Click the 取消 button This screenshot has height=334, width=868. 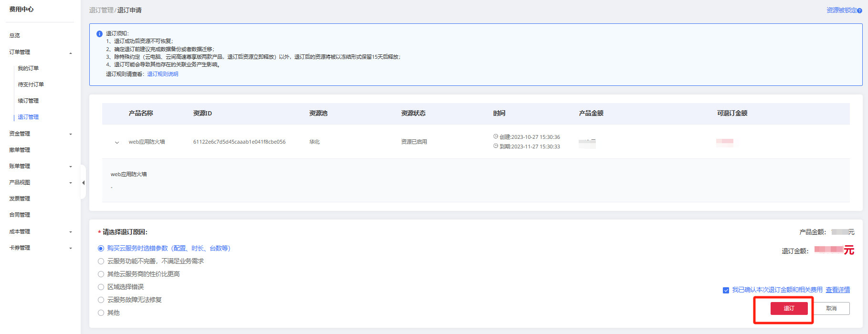coord(831,309)
